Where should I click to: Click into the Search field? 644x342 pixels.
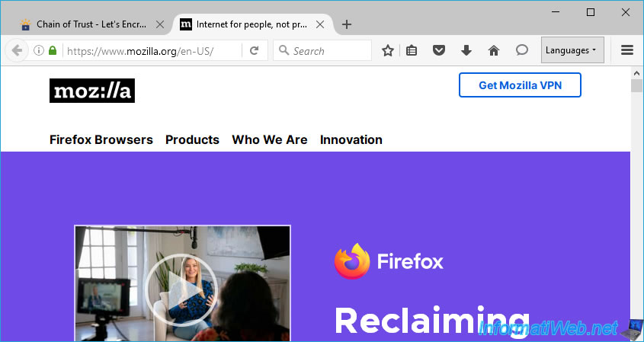point(322,50)
